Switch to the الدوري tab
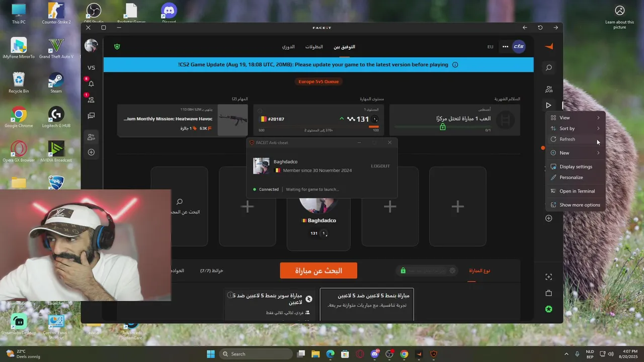 pyautogui.click(x=288, y=47)
